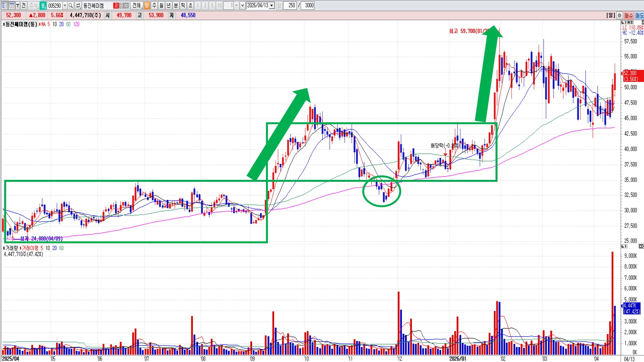
Task: Expand the 전체 selection dropdown
Action: (137, 5)
